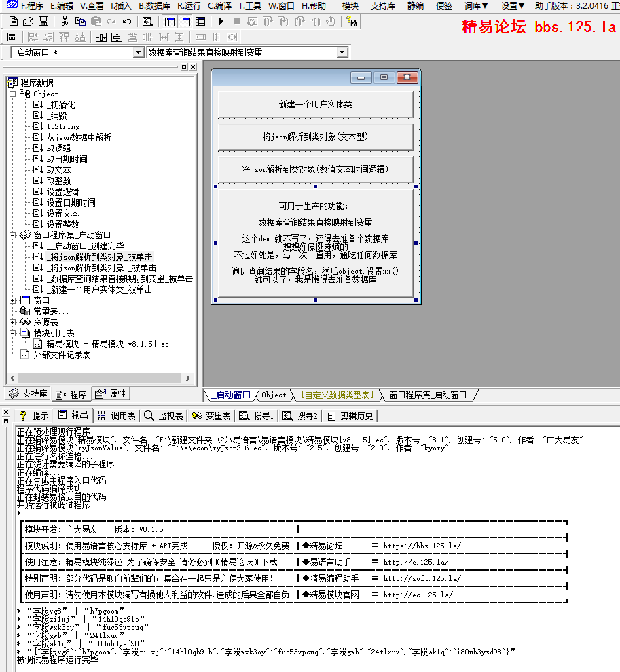The width and height of the screenshot is (620, 672).
Task: Expand the 资源表 tree node
Action: (x=13, y=322)
